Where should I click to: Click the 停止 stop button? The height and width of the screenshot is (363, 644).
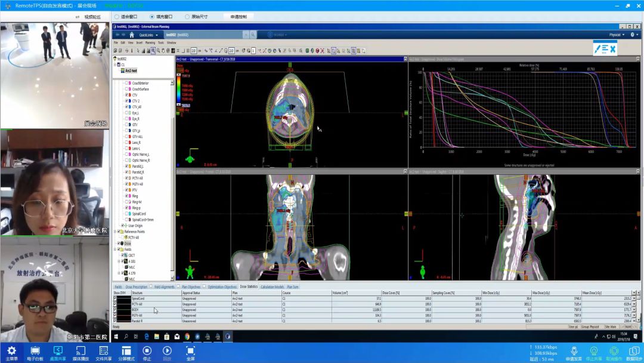147,351
